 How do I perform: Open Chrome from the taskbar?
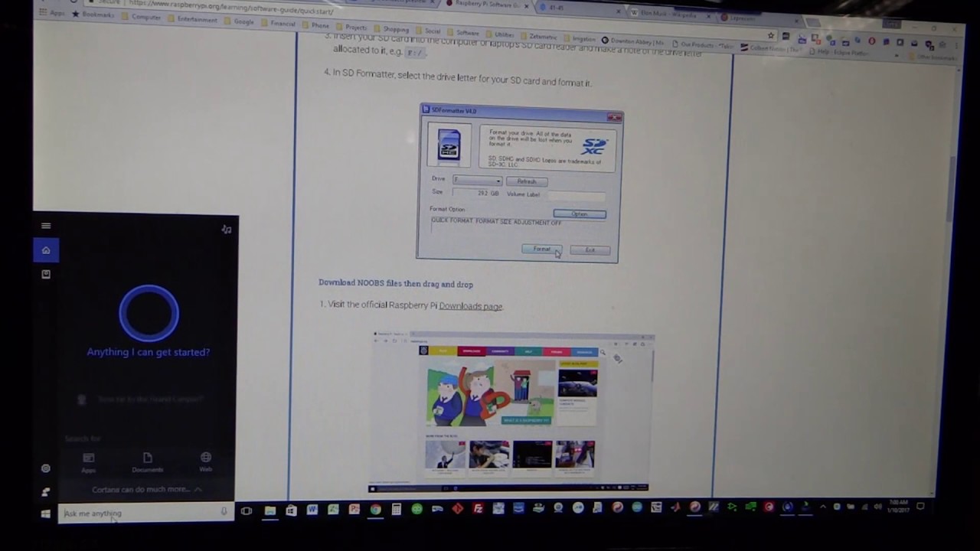375,509
